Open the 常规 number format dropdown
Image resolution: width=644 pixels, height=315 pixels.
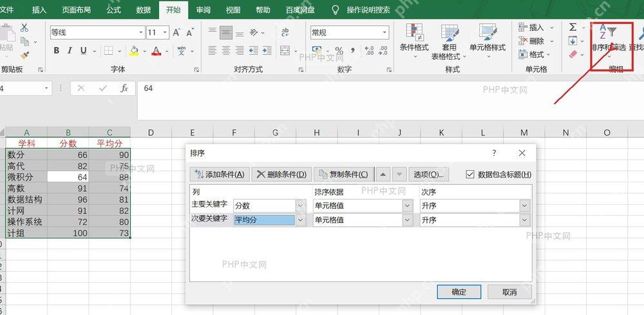(x=385, y=32)
